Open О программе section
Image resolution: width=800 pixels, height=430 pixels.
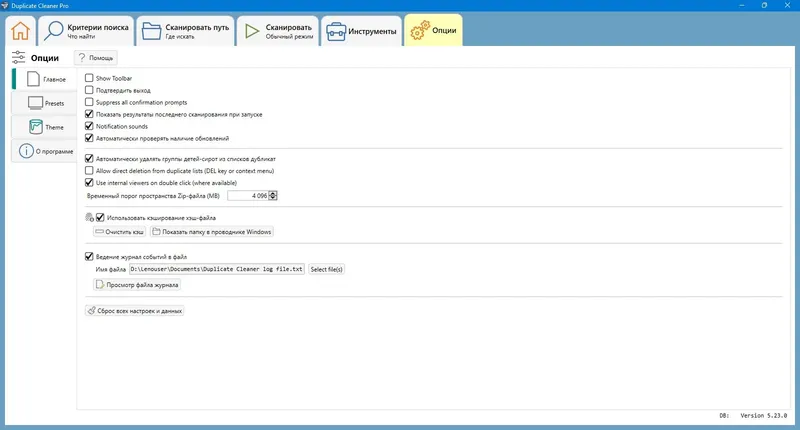(x=45, y=151)
